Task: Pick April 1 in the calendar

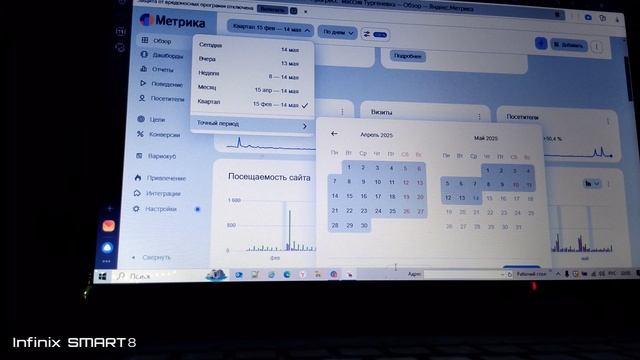Action: point(349,167)
